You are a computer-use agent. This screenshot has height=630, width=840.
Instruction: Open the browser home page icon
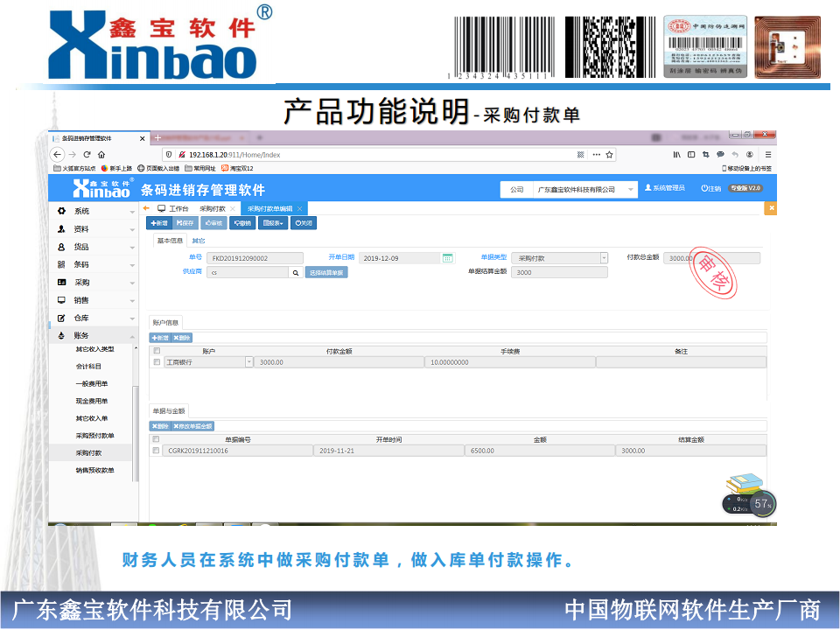pyautogui.click(x=101, y=154)
